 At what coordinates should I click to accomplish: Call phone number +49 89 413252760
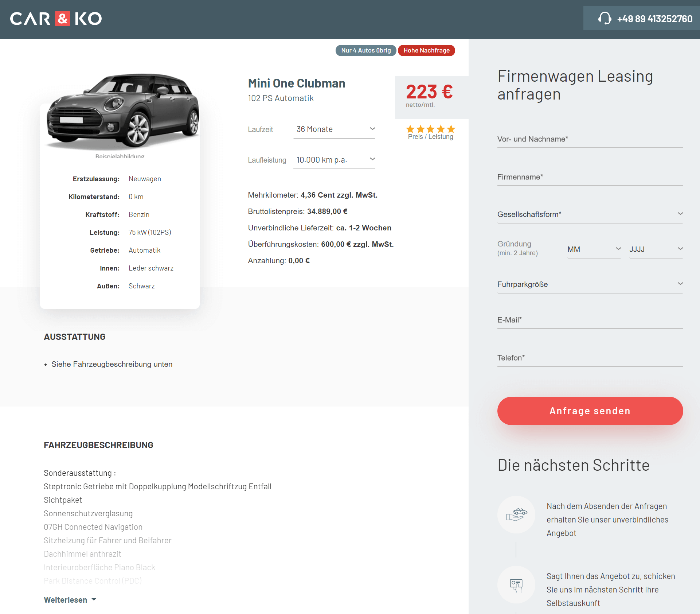(x=655, y=19)
